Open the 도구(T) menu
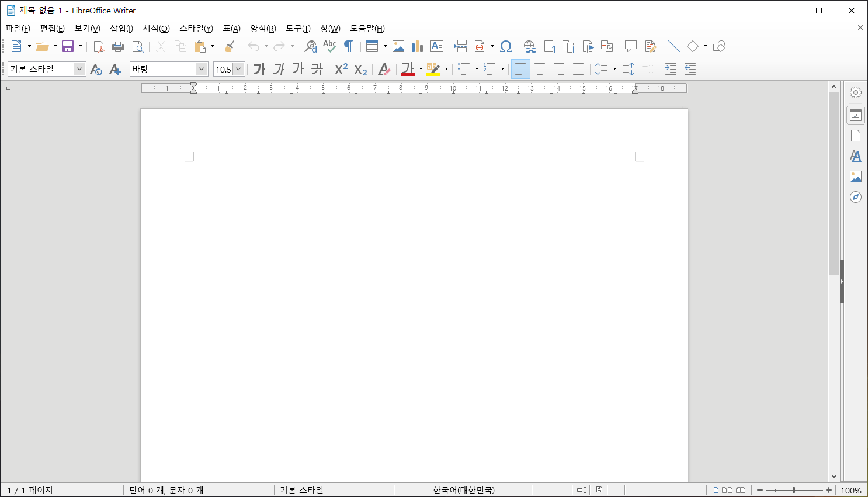Screen dimensions: 868x497 (x=298, y=28)
